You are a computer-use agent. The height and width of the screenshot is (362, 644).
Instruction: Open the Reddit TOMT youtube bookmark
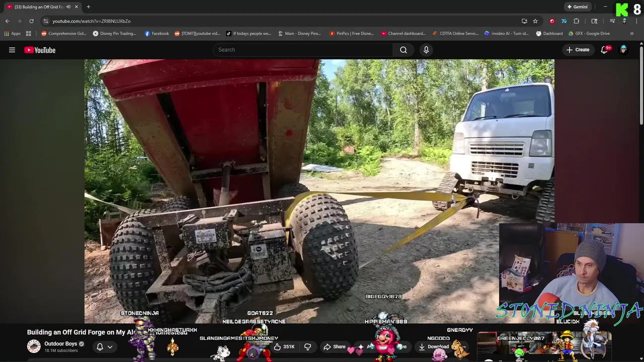tap(197, 34)
